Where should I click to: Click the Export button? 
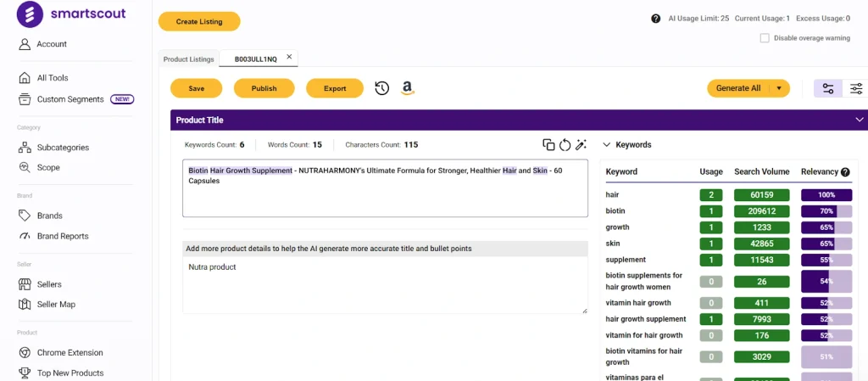(x=335, y=88)
